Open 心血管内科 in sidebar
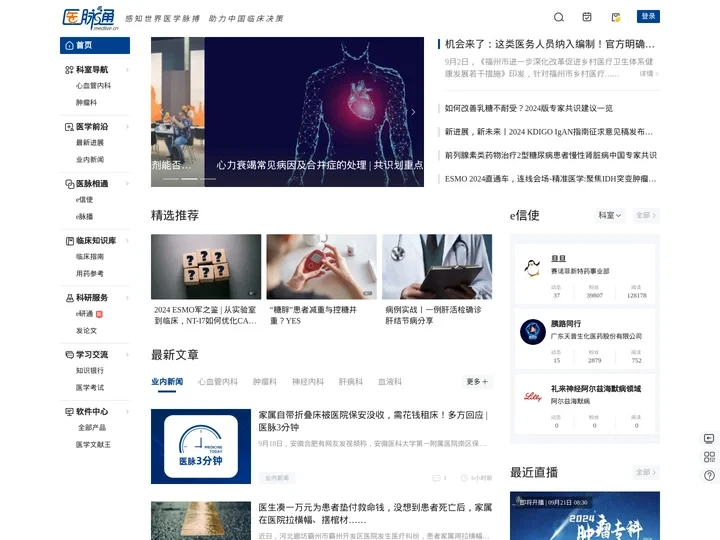This screenshot has width=720, height=540. click(x=93, y=86)
